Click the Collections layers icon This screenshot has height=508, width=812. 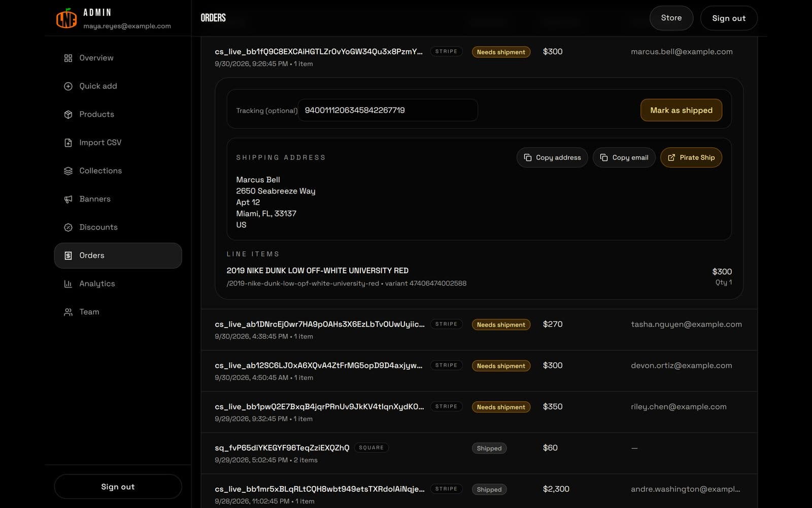(68, 171)
